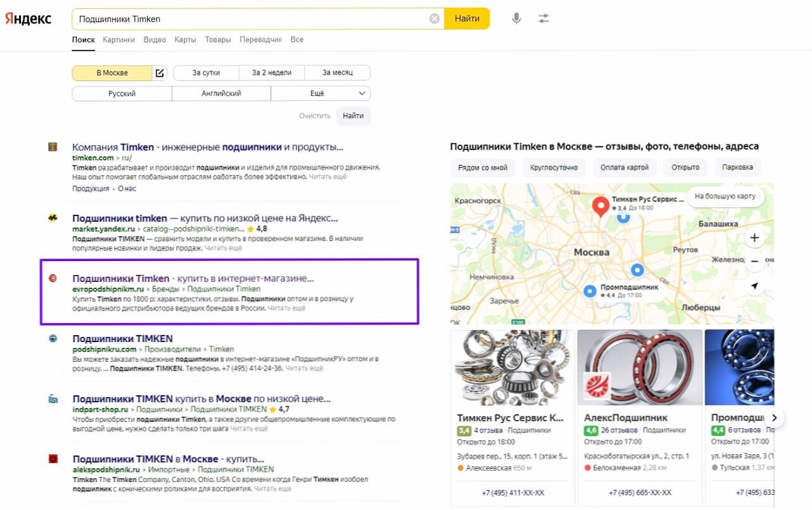Filter results За 2 недели
This screenshot has height=510, width=812.
coord(272,73)
